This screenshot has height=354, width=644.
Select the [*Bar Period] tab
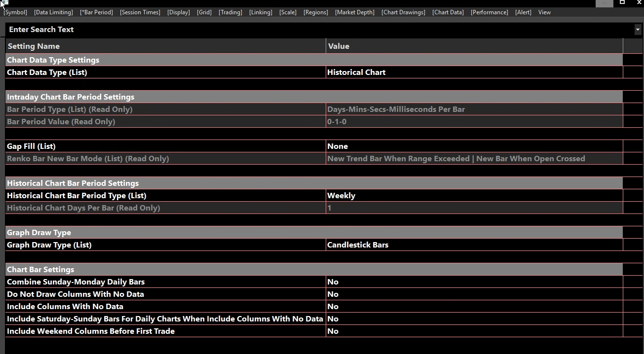click(x=96, y=12)
